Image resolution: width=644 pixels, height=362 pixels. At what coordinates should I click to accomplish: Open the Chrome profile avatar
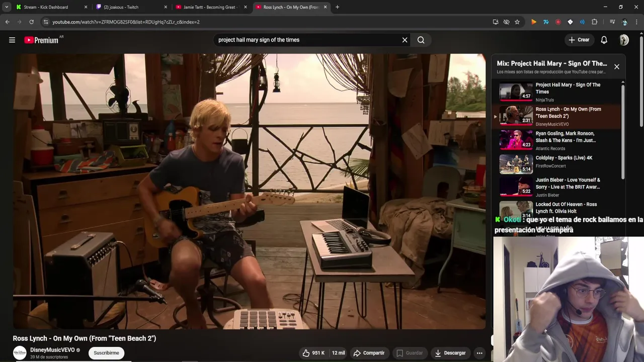point(624,22)
